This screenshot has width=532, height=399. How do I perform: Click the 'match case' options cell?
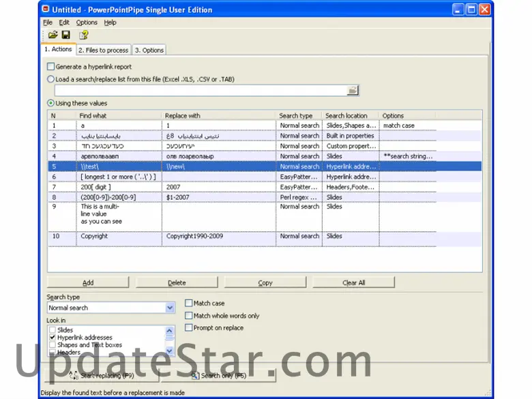408,125
